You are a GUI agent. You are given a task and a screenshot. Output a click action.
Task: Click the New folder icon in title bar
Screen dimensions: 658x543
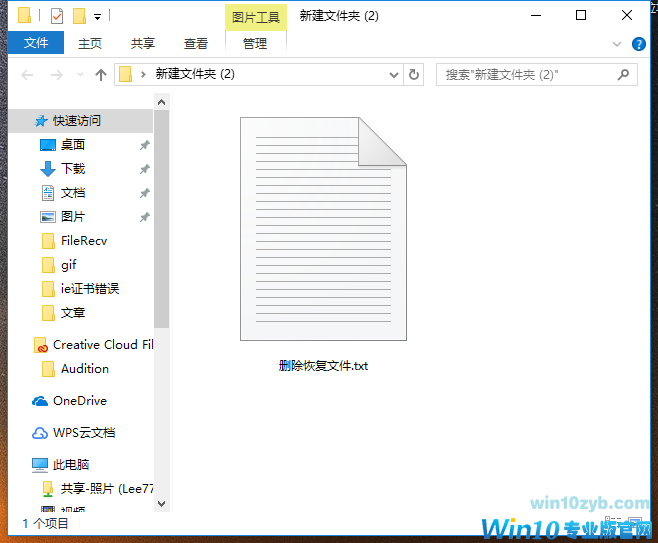click(x=78, y=16)
